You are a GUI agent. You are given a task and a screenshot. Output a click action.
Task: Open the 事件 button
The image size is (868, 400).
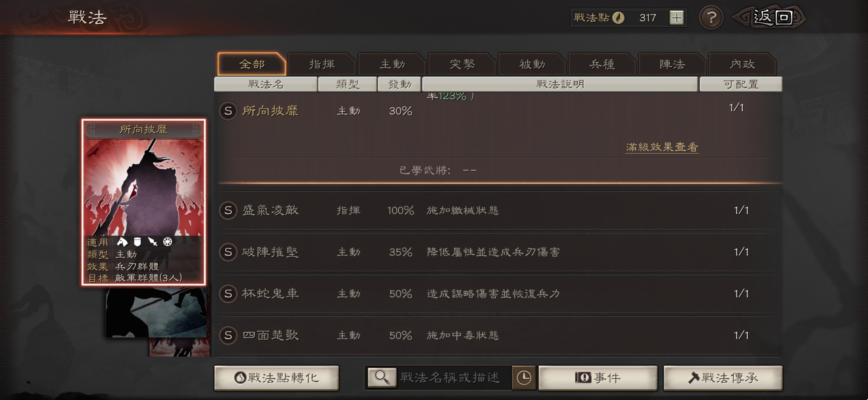pos(598,378)
